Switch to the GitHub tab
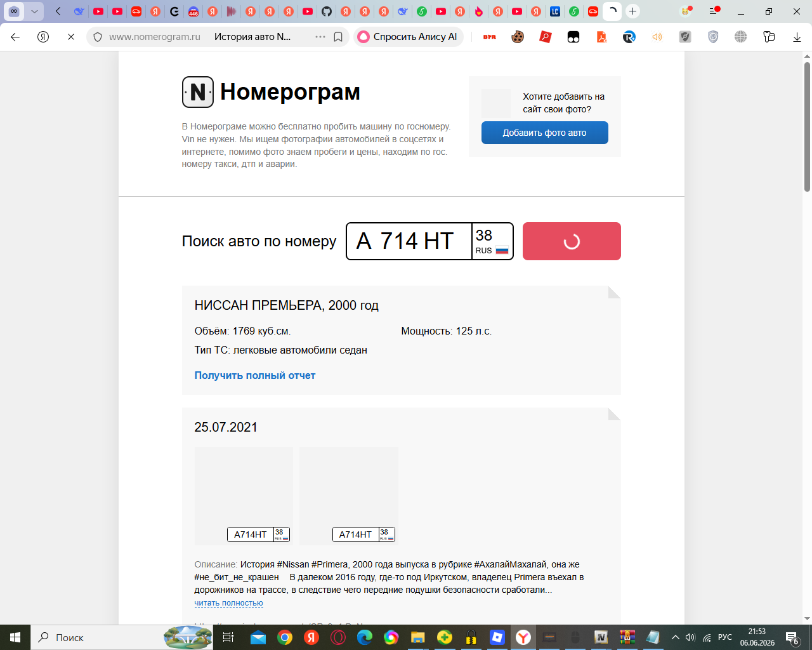812x650 pixels. (327, 11)
